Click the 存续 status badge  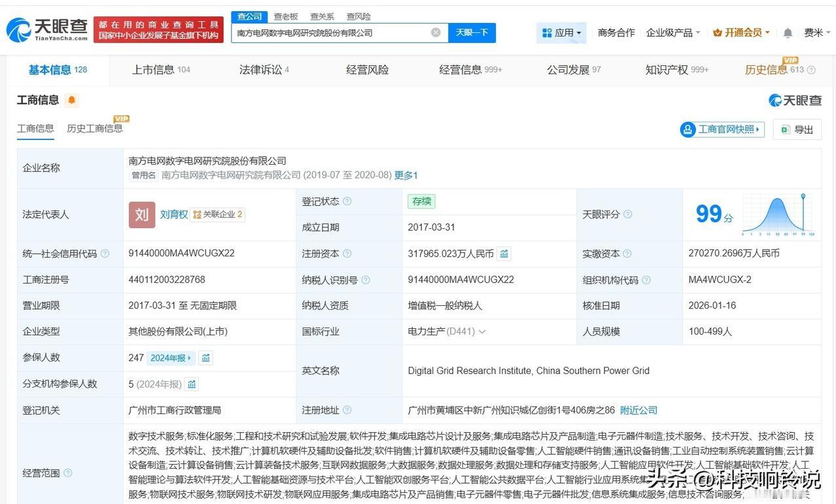[421, 201]
